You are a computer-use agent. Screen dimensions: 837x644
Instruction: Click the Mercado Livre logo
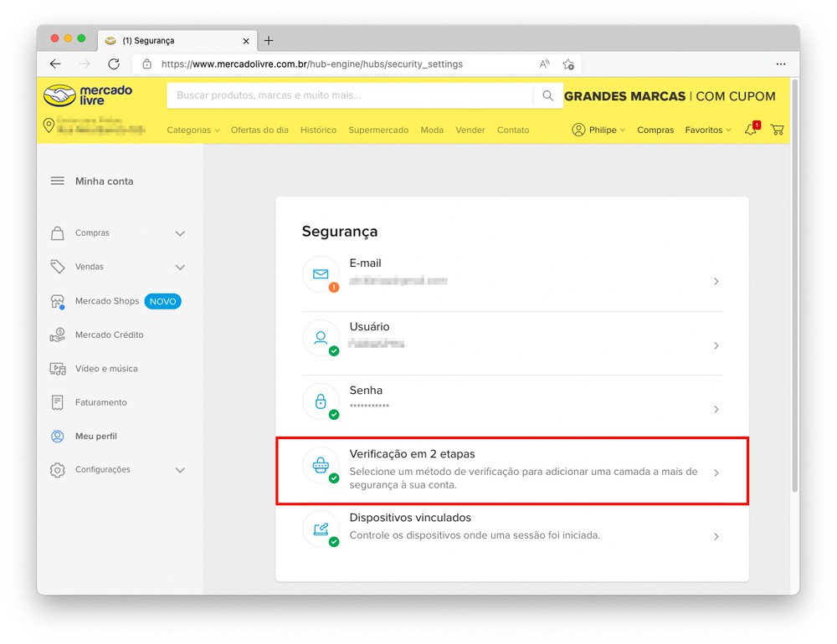coord(88,95)
